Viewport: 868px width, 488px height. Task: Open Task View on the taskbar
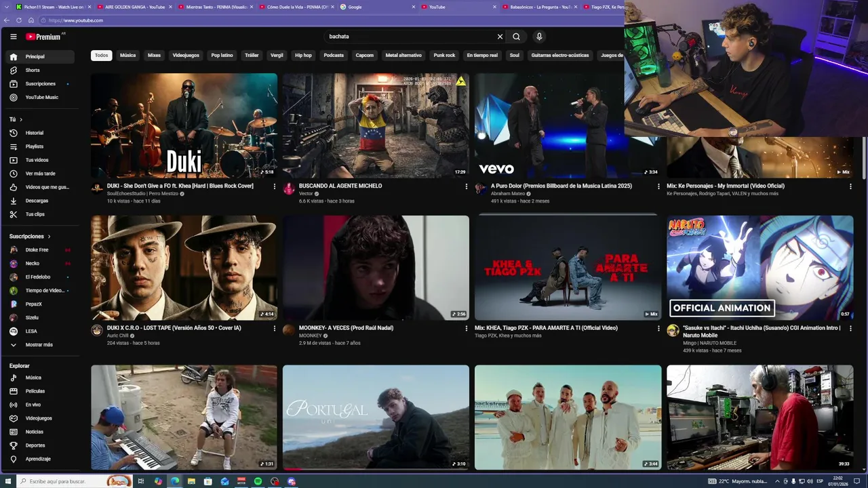141,481
